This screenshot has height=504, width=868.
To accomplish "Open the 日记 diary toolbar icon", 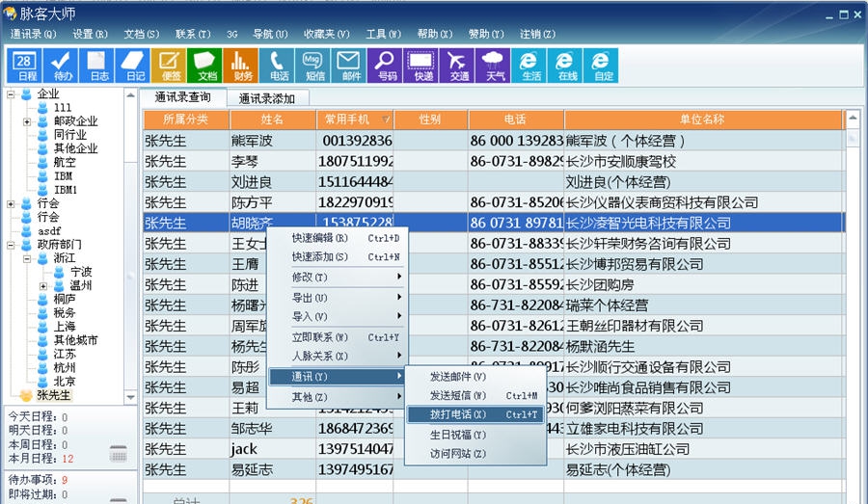I will click(x=132, y=66).
